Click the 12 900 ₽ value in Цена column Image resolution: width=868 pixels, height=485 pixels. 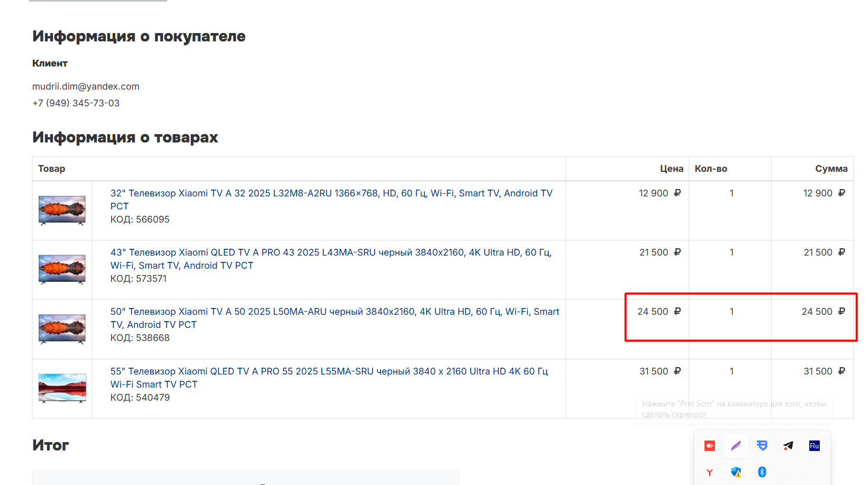(660, 193)
